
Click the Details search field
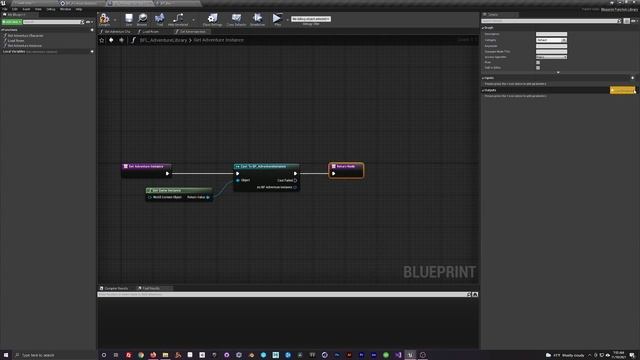pyautogui.click(x=551, y=21)
